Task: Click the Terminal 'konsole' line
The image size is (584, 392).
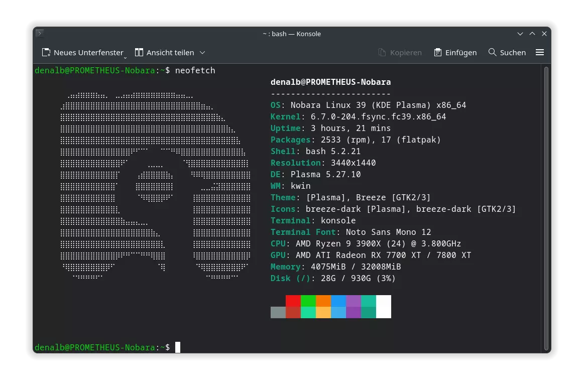Action: tap(313, 220)
